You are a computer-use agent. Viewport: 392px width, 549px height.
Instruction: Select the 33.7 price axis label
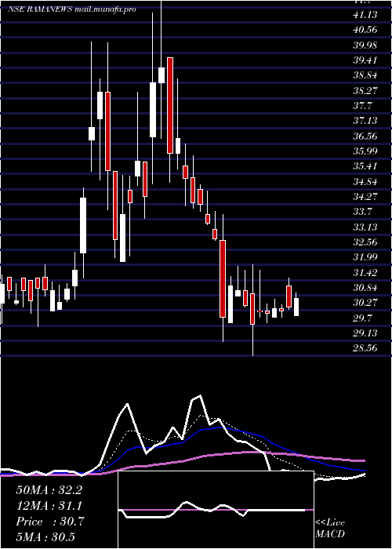(363, 212)
